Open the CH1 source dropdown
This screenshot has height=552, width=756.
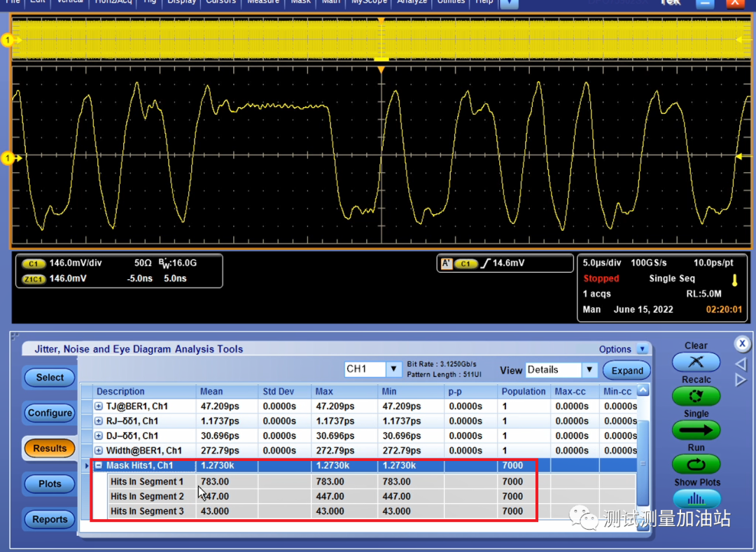coord(393,369)
